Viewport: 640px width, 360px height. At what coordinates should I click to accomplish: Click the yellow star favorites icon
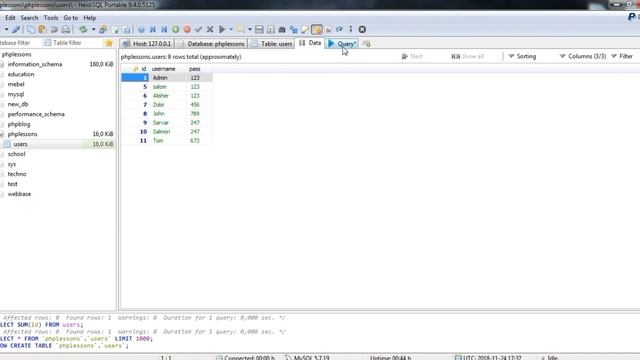pos(109,43)
